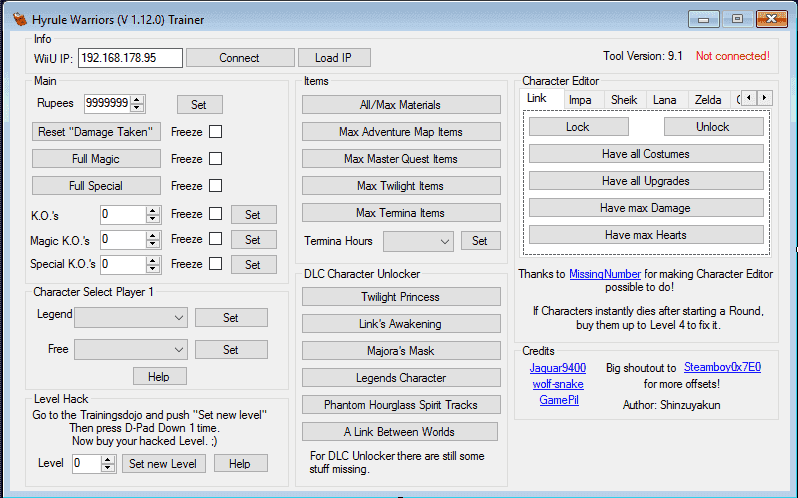Check Freeze for Special K.O.'s row
798x498 pixels.
(x=216, y=263)
